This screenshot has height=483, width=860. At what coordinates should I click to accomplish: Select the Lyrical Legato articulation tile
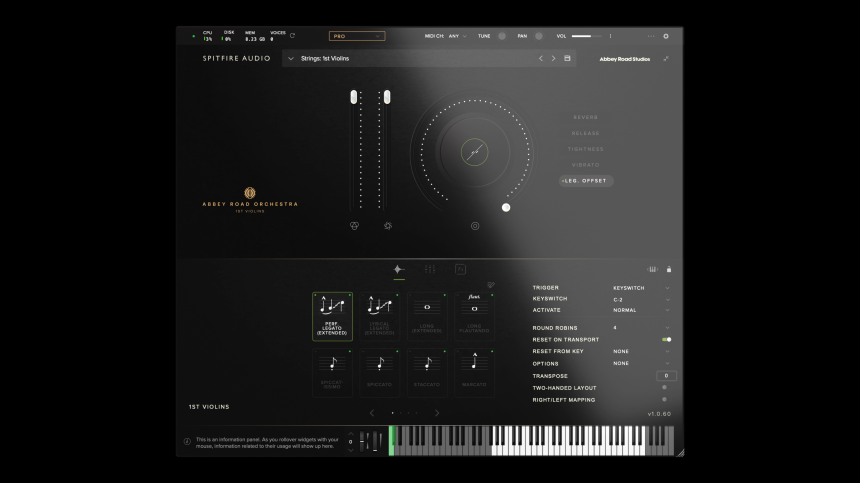[379, 316]
